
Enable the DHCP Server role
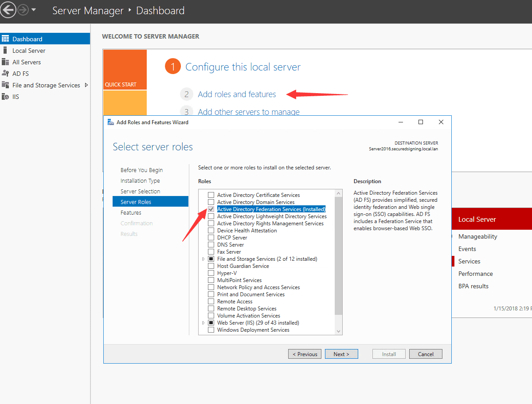coord(211,237)
